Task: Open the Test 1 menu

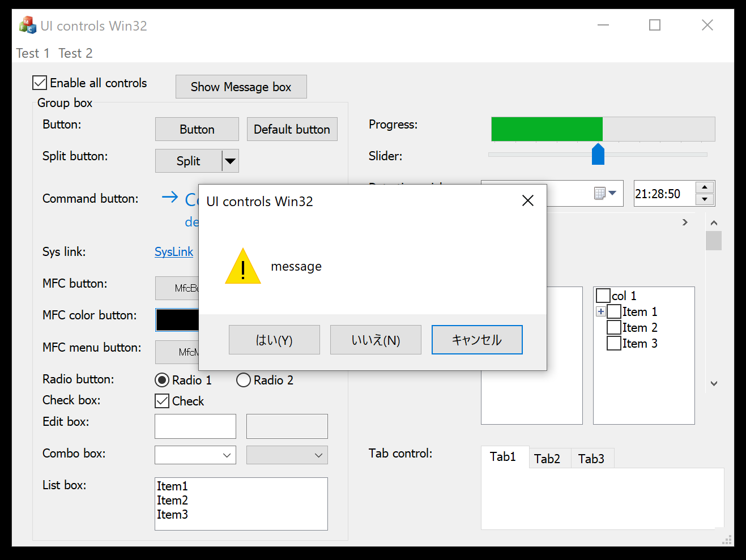Action: click(33, 53)
